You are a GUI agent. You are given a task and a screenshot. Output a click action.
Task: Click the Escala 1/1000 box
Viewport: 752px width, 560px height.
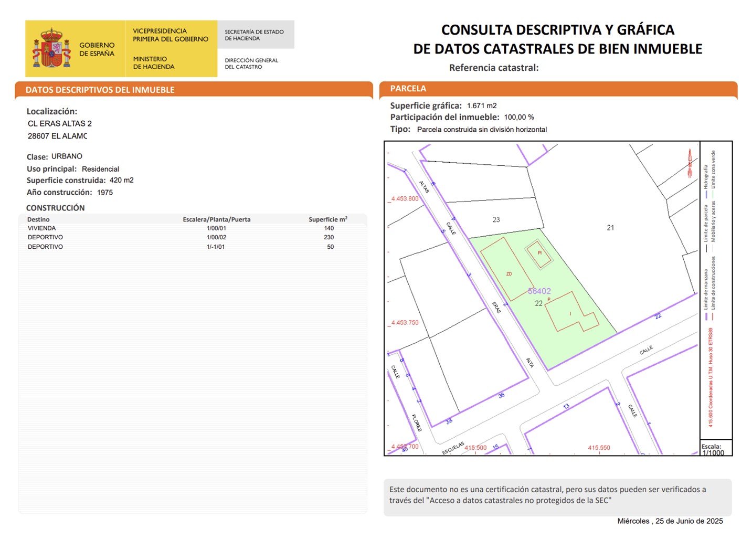click(x=715, y=449)
